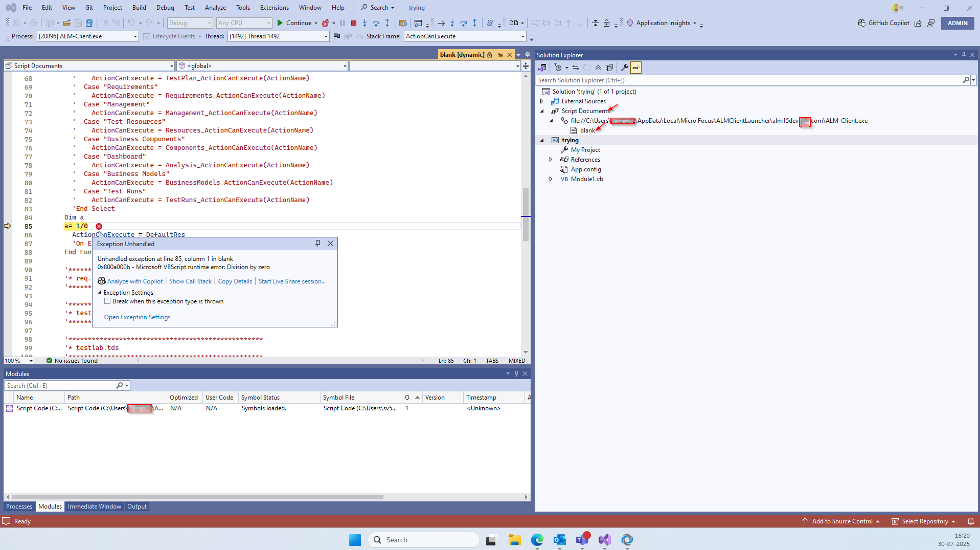
Task: Toggle the Preview Selected Items icon
Action: pos(635,68)
